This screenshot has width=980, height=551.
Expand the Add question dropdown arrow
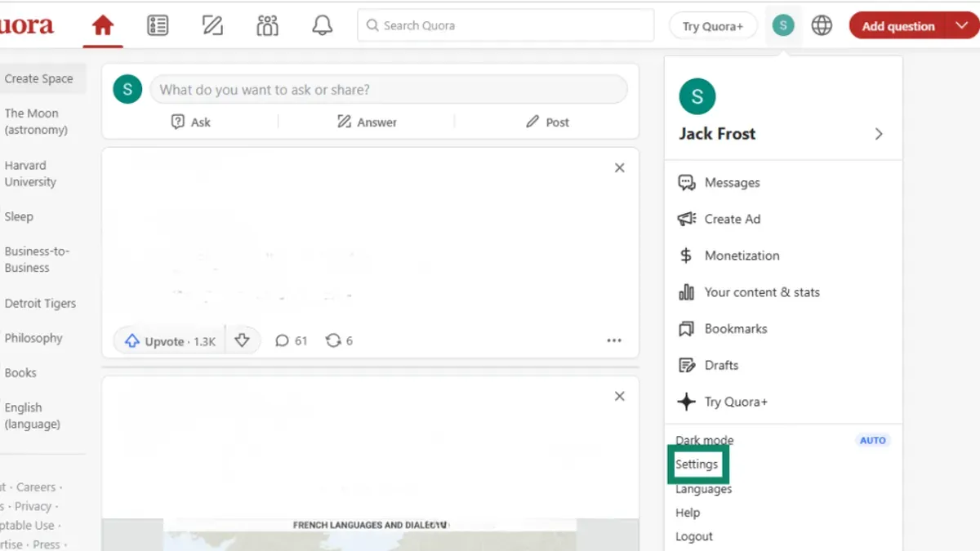[x=962, y=26]
